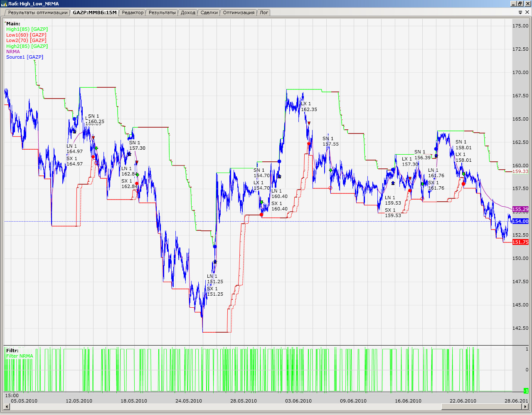Image resolution: width=532 pixels, height=415 pixels.
Task: Click the Filter NRMA legend in lower pane
Action: [20, 356]
